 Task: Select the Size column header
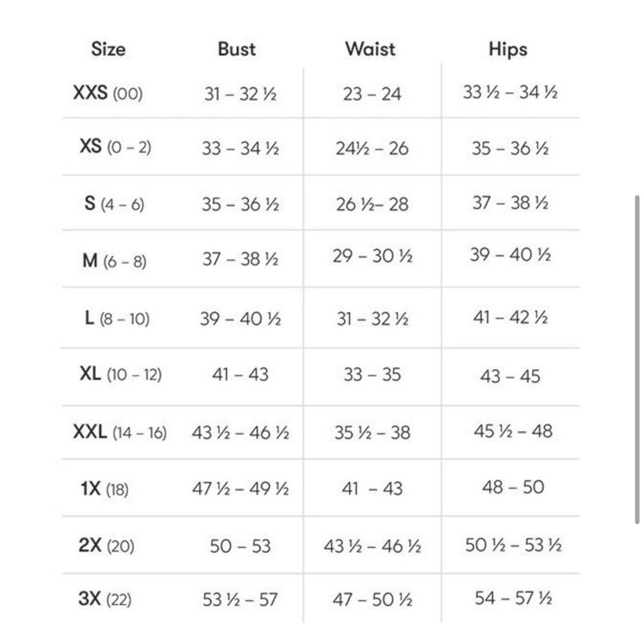click(x=108, y=49)
